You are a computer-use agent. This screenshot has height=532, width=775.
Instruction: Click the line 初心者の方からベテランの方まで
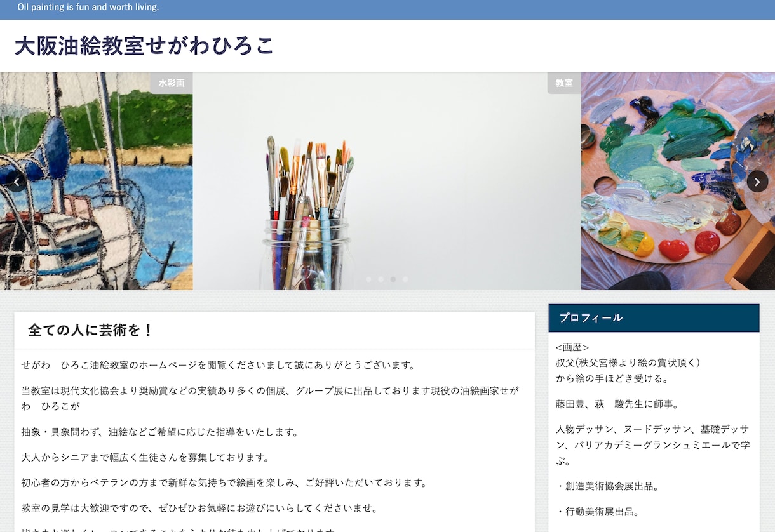pos(224,483)
